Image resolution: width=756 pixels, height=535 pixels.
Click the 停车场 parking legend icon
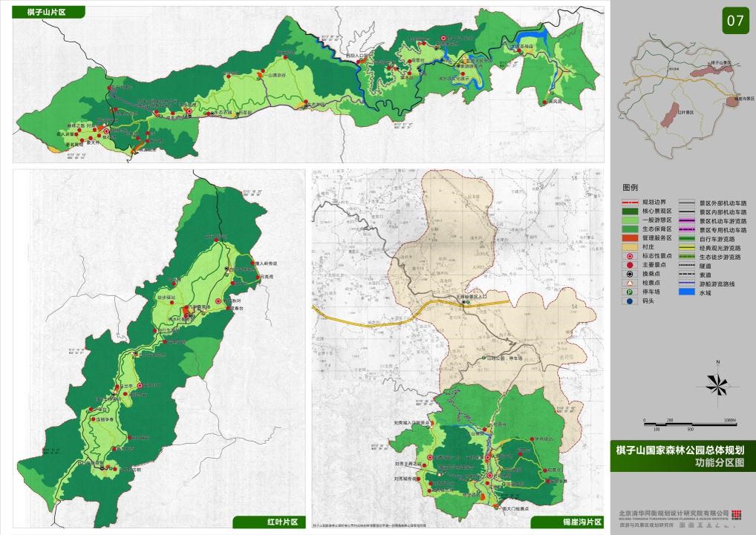[x=630, y=292]
